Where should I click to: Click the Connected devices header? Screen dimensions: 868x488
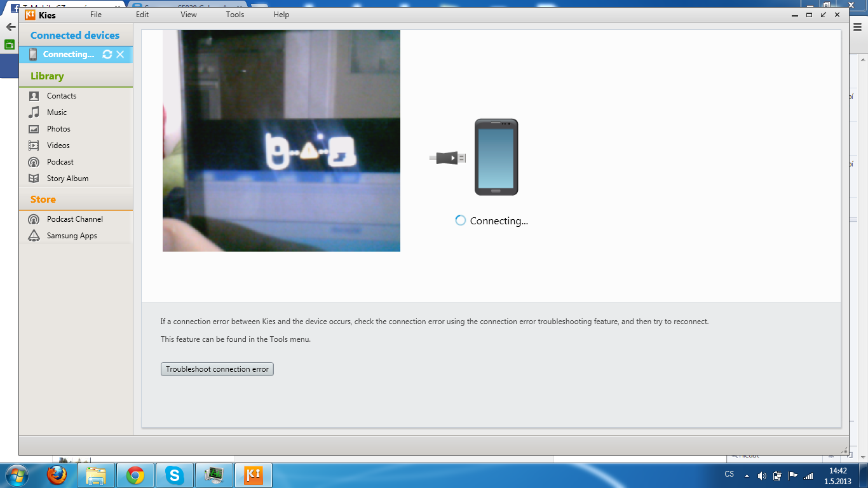click(75, 36)
